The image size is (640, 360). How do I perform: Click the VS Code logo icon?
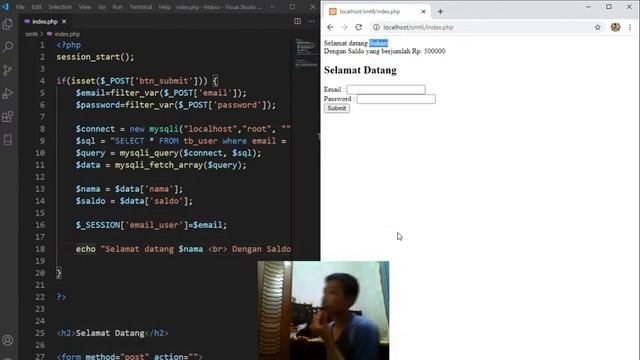tap(5, 7)
